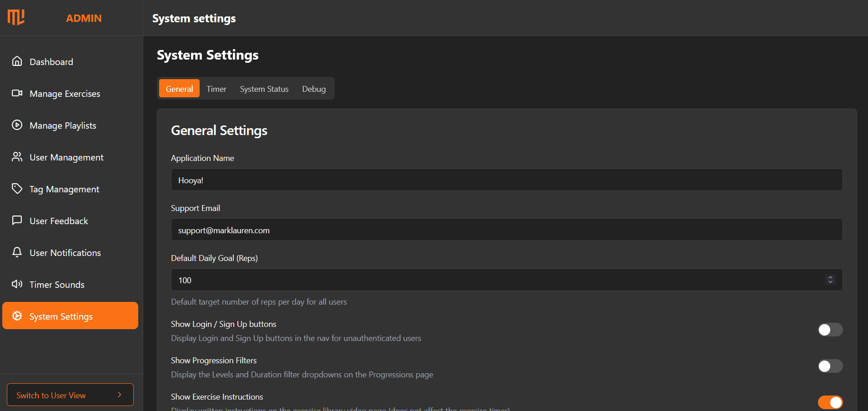Click the Application Name input field
Viewport: 868px width, 411px height.
(507, 180)
